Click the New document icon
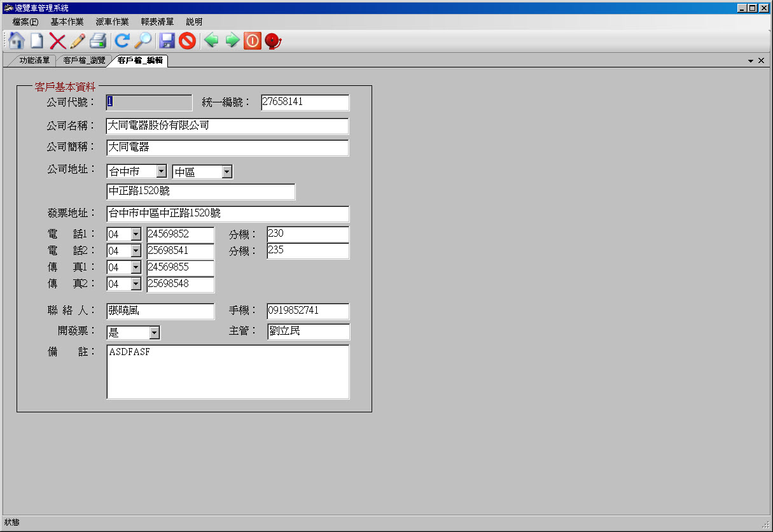773x532 pixels. tap(37, 41)
